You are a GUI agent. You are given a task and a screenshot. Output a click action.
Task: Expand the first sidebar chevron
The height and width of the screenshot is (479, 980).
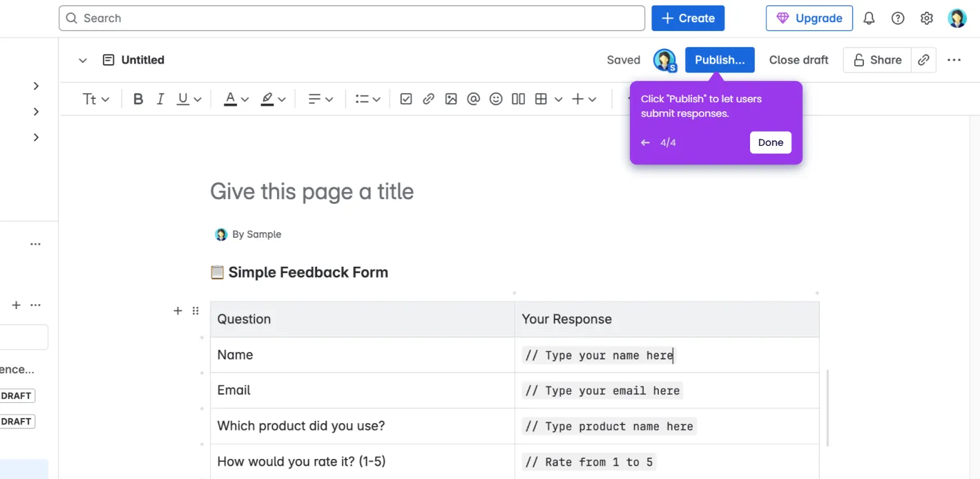[x=36, y=86]
